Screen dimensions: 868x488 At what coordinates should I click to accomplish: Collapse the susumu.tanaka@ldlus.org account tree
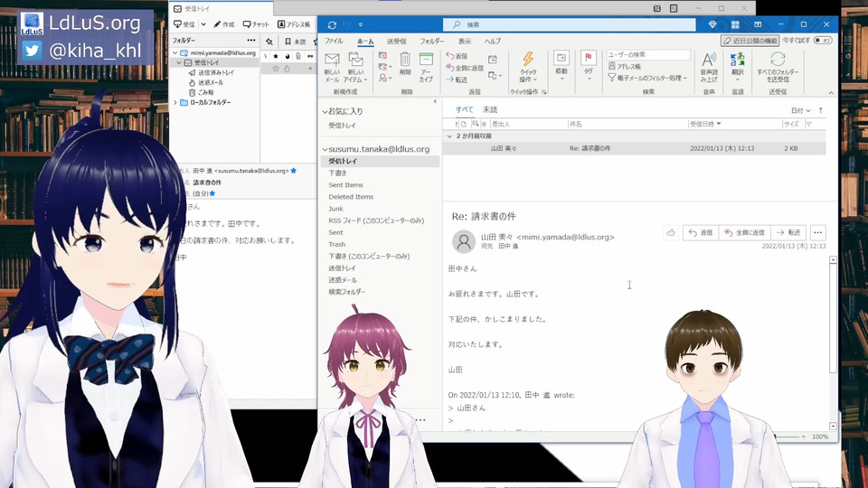coord(325,149)
